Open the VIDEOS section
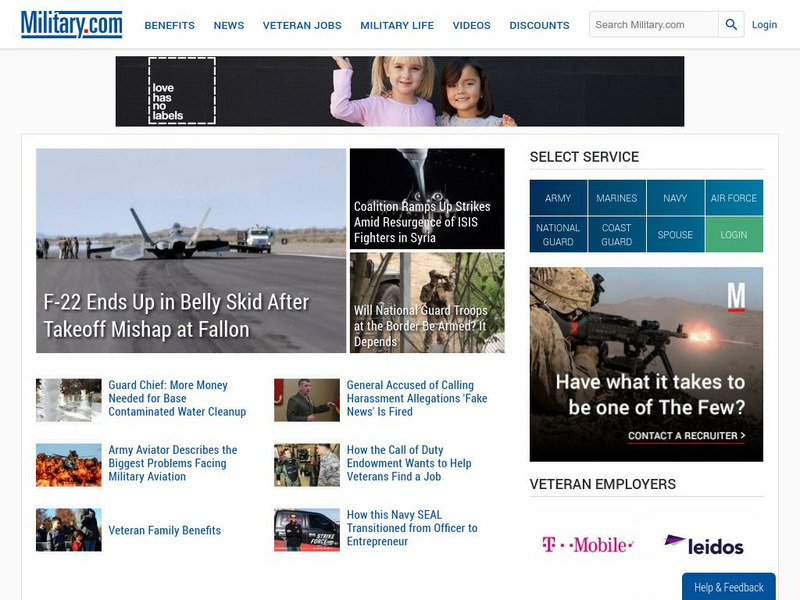This screenshot has height=600, width=800. (x=473, y=25)
